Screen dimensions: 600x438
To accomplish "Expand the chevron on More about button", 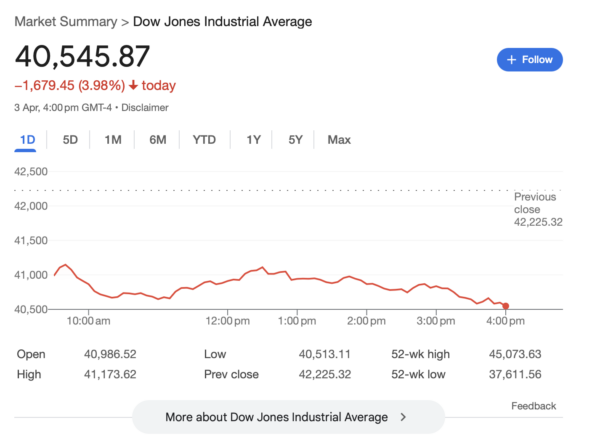I will [x=404, y=416].
